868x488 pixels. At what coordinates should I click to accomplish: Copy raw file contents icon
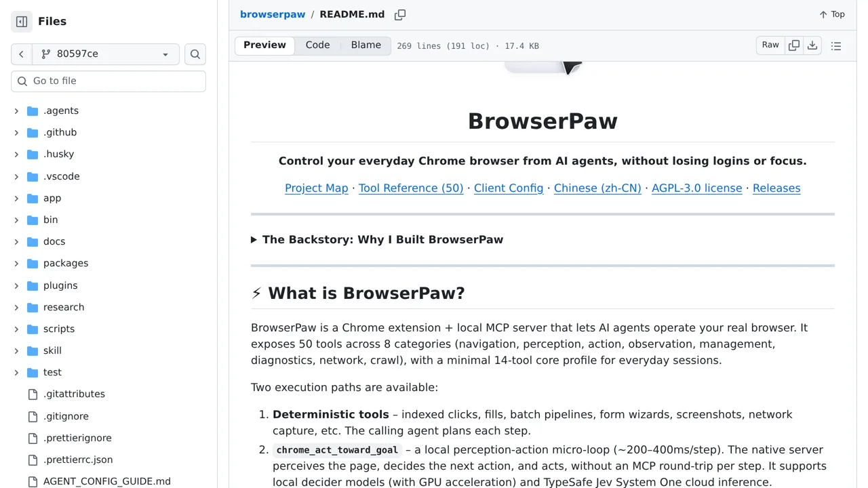point(794,45)
